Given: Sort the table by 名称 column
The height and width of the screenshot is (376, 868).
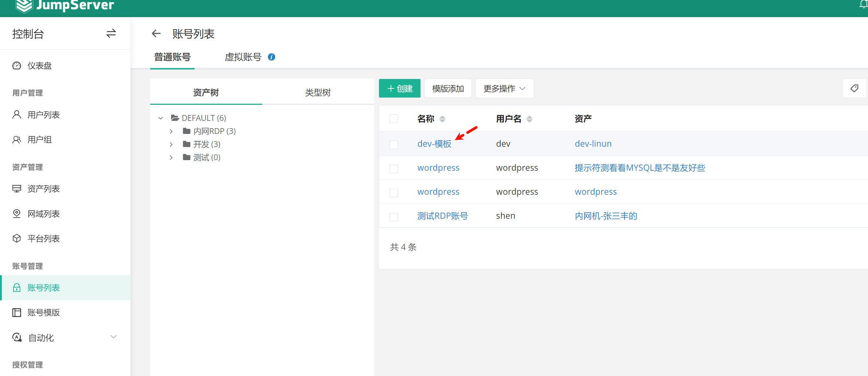Looking at the screenshot, I should [442, 119].
